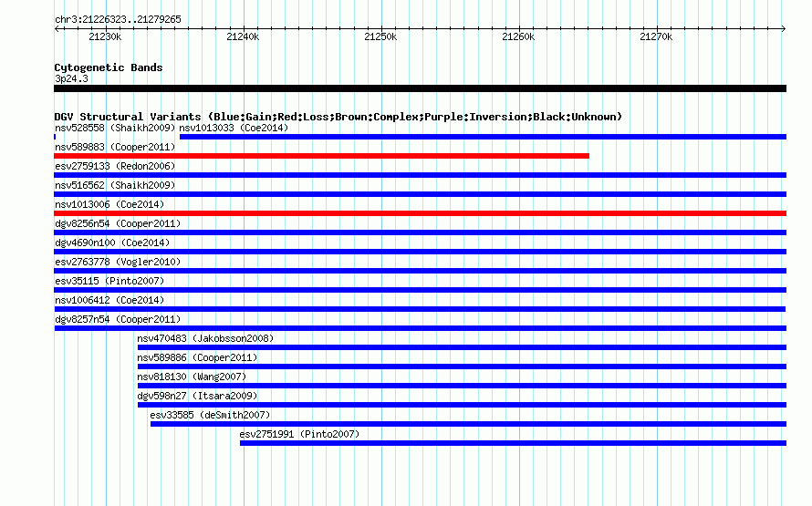Click the blue bar of dgv598n27
Viewport: 812px width, 506px height.
pyautogui.click(x=462, y=405)
